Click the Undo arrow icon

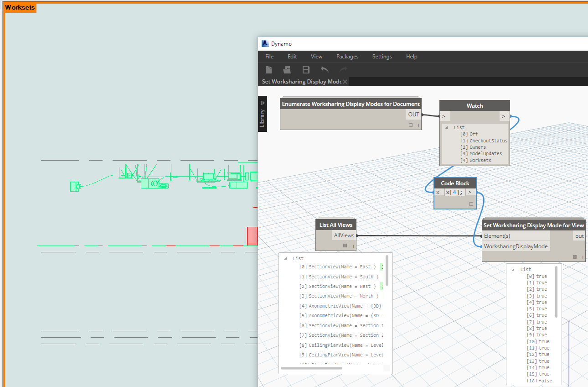(325, 70)
